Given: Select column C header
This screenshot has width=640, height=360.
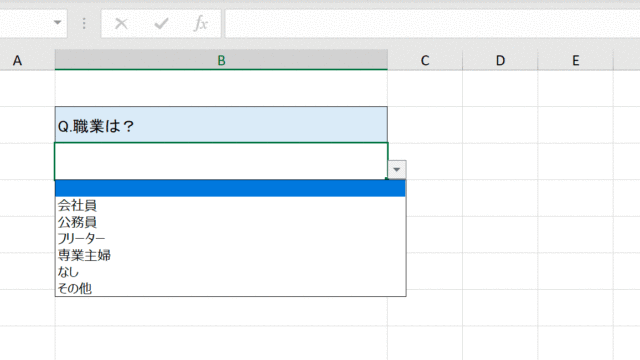Looking at the screenshot, I should point(425,60).
